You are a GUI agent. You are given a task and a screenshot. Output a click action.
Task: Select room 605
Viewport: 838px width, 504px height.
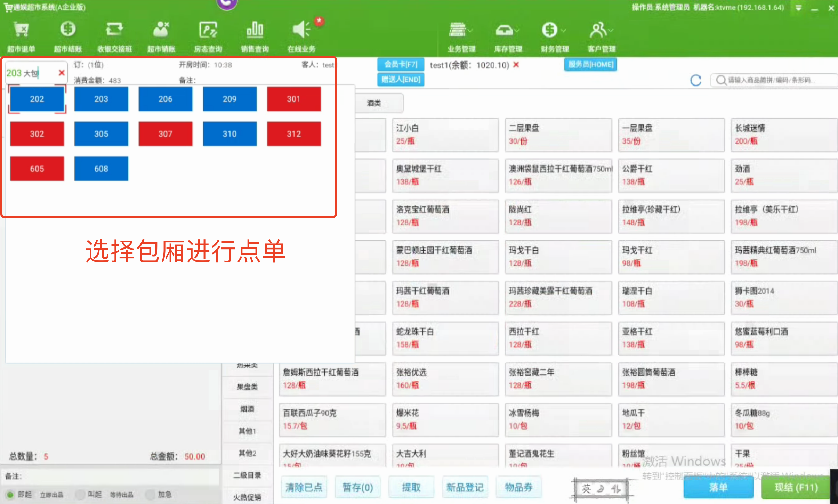pos(37,169)
